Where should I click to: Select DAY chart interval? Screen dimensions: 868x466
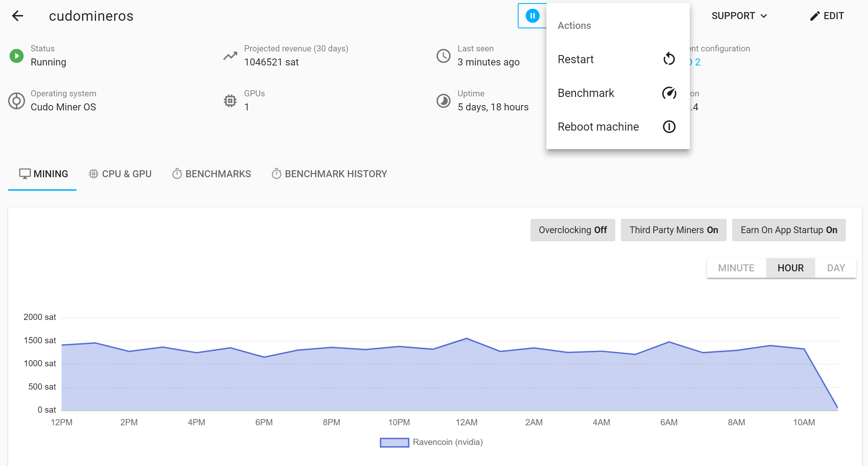[836, 268]
